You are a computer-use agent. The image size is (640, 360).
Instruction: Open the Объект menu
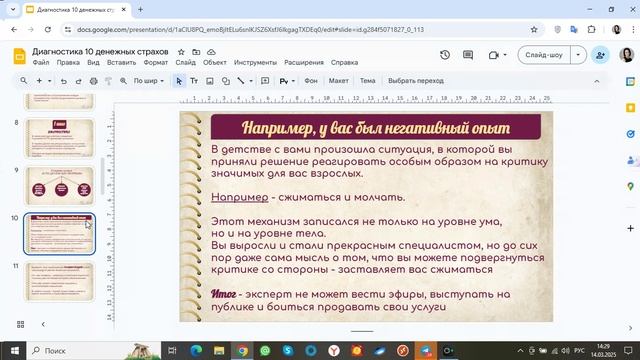[215, 62]
